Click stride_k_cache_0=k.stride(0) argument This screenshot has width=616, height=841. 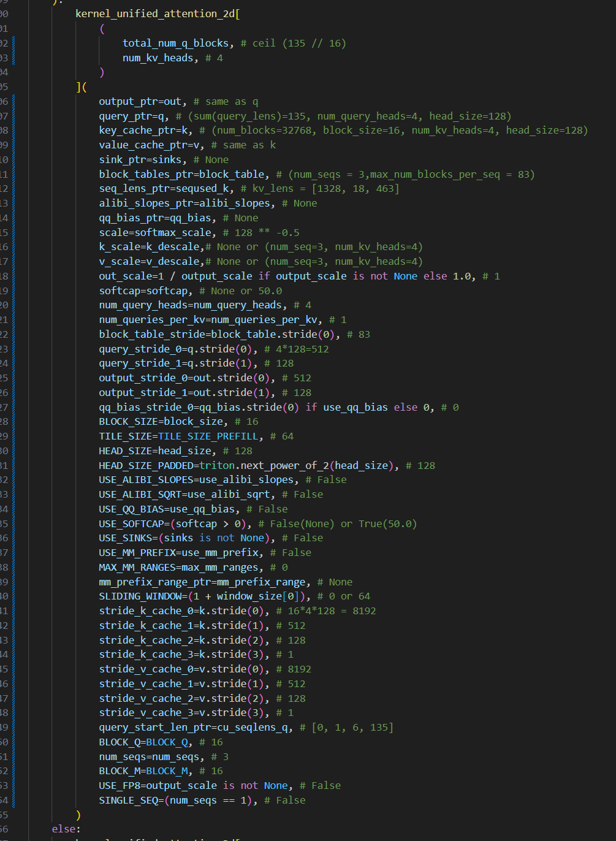click(181, 611)
